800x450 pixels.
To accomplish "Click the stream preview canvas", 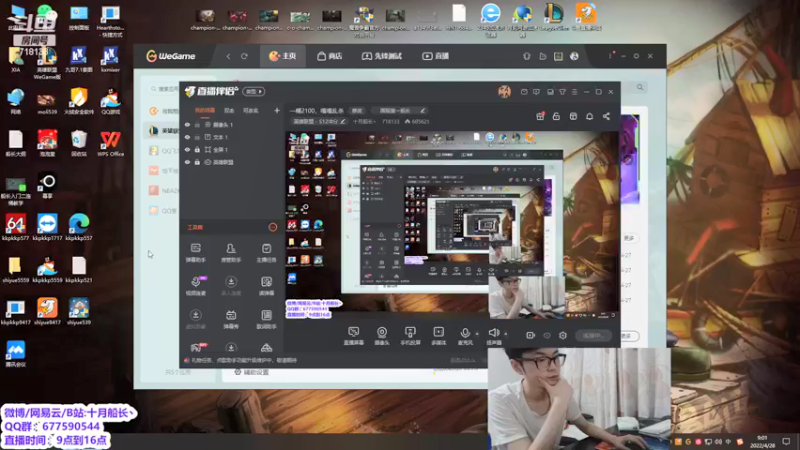I will click(452, 225).
